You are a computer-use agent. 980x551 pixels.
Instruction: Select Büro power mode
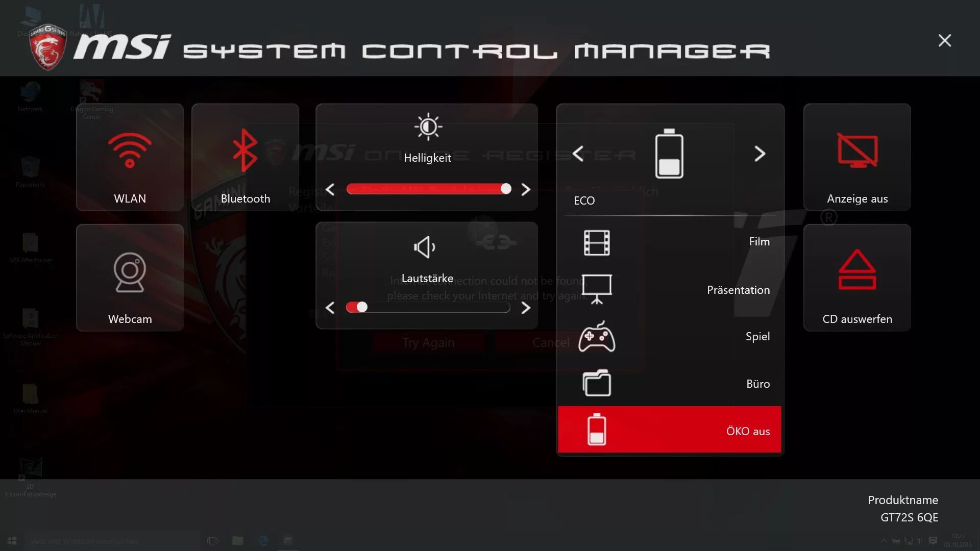coord(669,383)
